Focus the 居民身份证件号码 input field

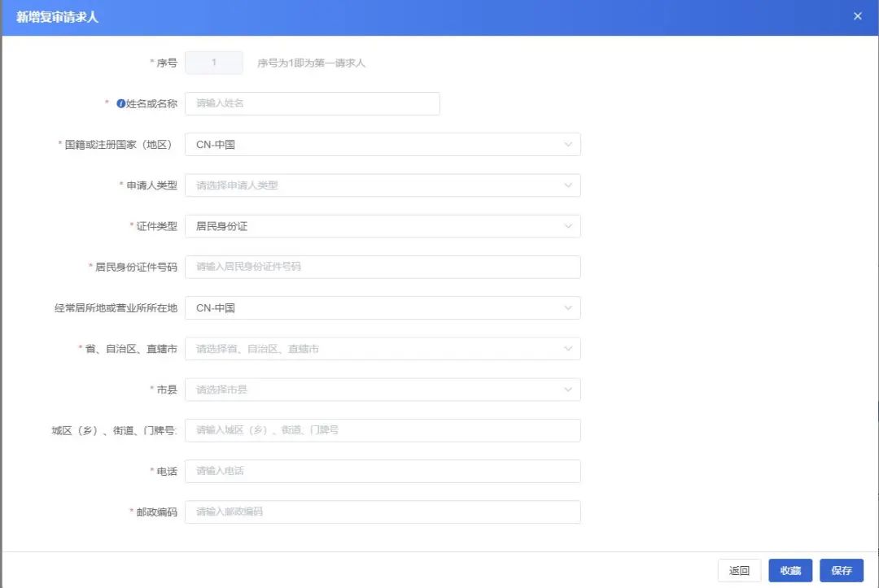pos(383,267)
